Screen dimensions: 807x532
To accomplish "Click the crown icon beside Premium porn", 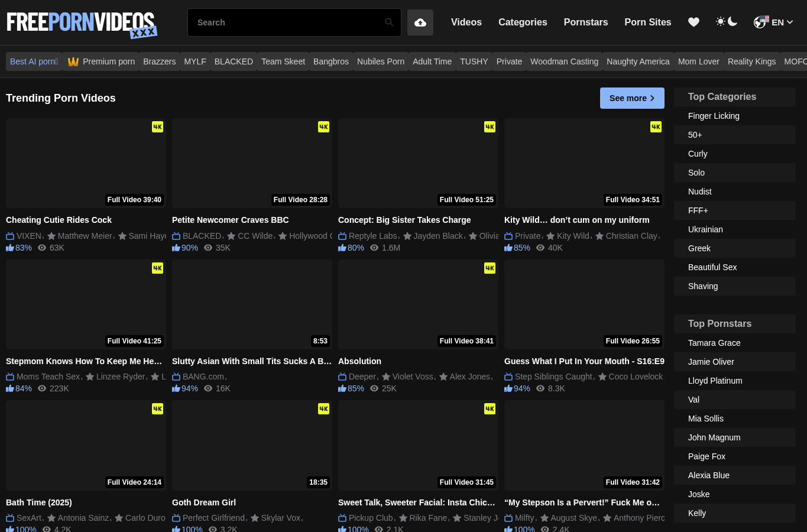I will 73,61.
